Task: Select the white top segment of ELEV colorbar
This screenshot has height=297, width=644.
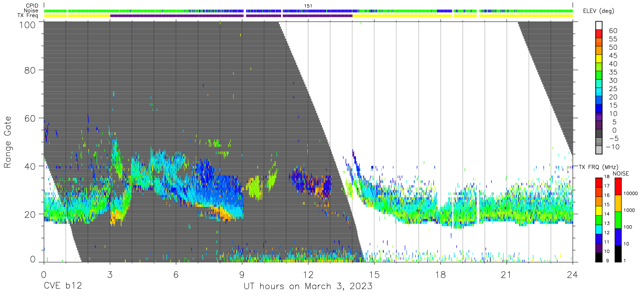Action: click(x=599, y=25)
